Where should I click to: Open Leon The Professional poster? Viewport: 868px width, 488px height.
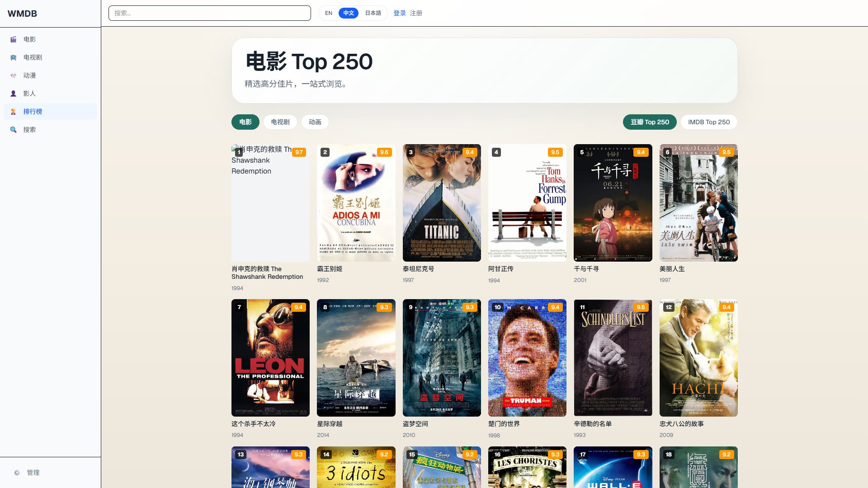(270, 358)
